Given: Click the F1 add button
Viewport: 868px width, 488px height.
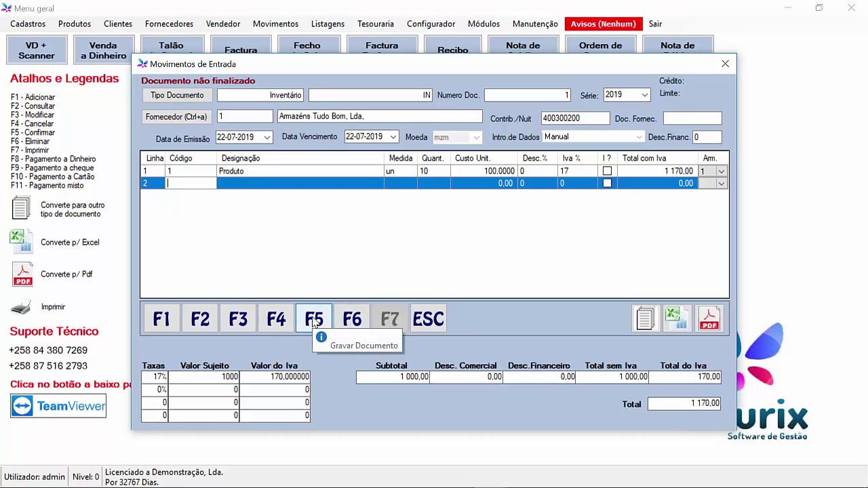Looking at the screenshot, I should pyautogui.click(x=161, y=319).
